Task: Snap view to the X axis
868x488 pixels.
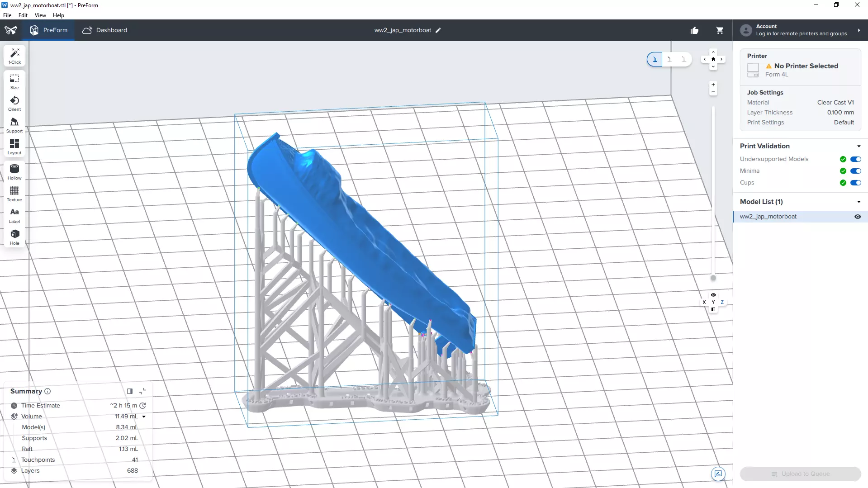Action: click(x=704, y=302)
